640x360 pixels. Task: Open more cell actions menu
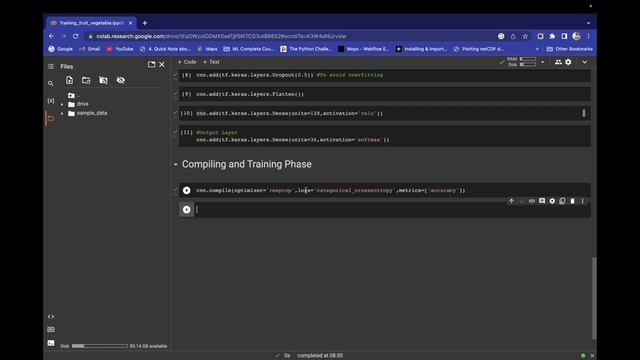point(582,201)
